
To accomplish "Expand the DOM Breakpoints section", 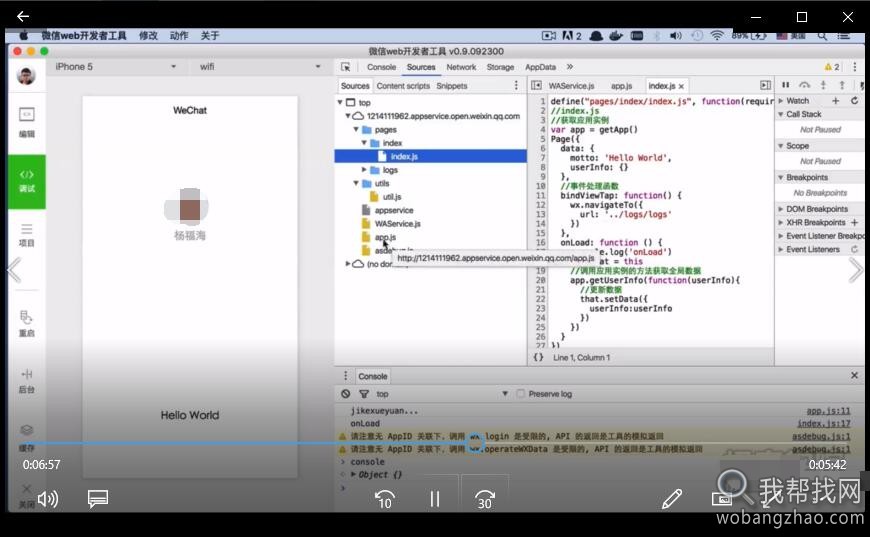I will 781,209.
